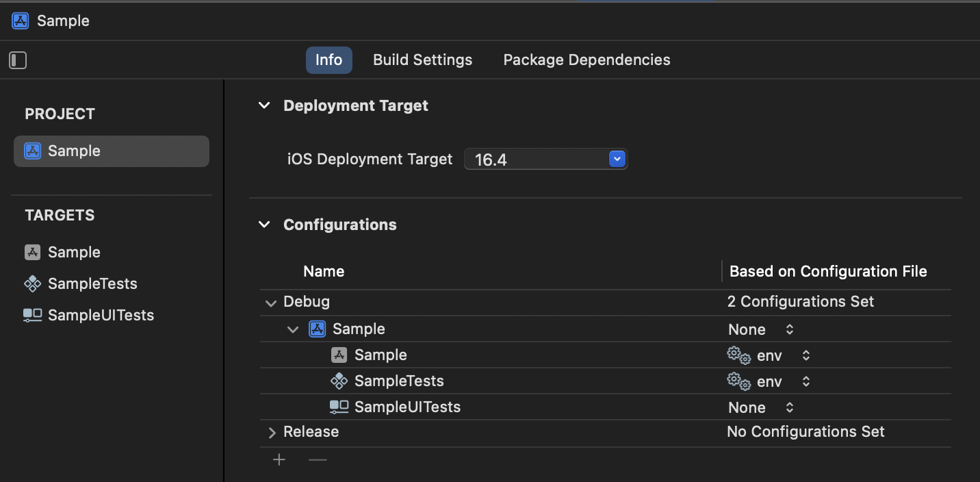Collapse the Sample row under Debug
The image size is (980, 482).
coord(293,329)
